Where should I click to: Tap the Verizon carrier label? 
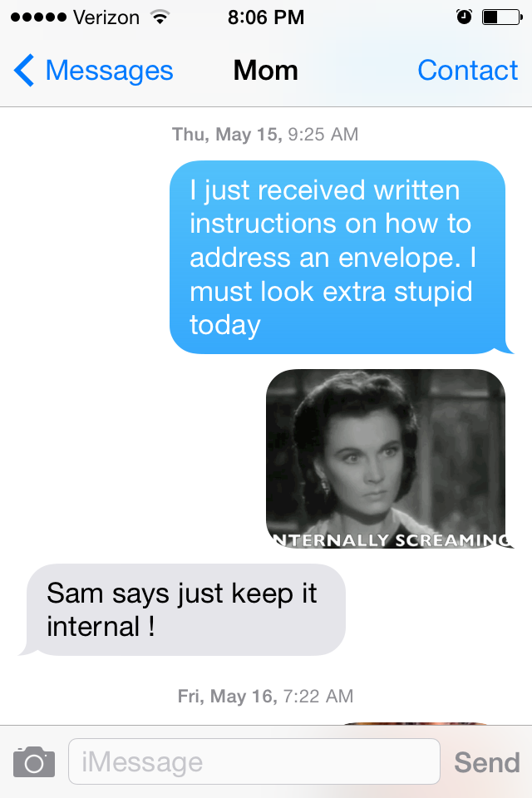point(106,17)
